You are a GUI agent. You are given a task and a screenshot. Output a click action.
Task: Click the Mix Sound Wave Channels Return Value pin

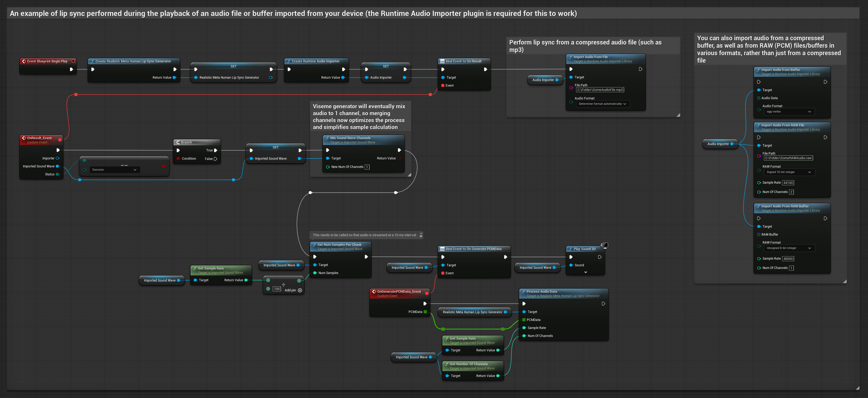pos(399,158)
